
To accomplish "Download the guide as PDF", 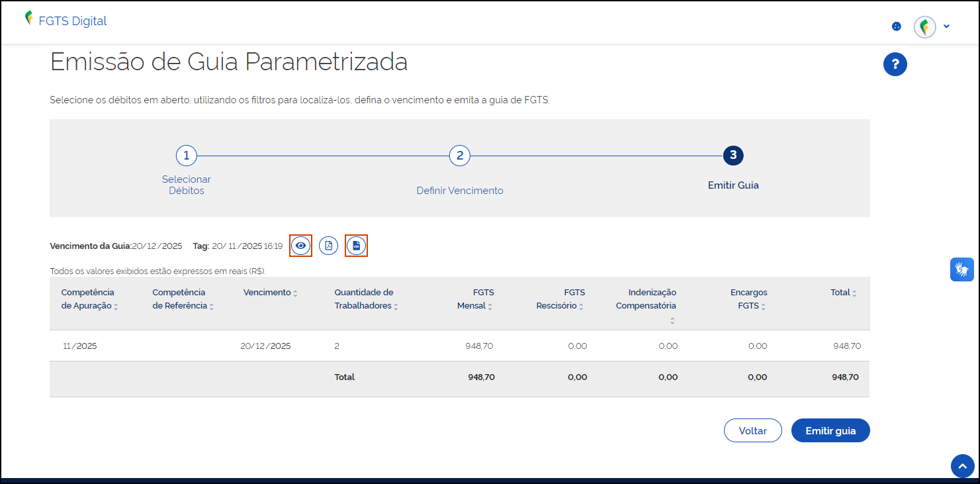I will click(x=329, y=246).
